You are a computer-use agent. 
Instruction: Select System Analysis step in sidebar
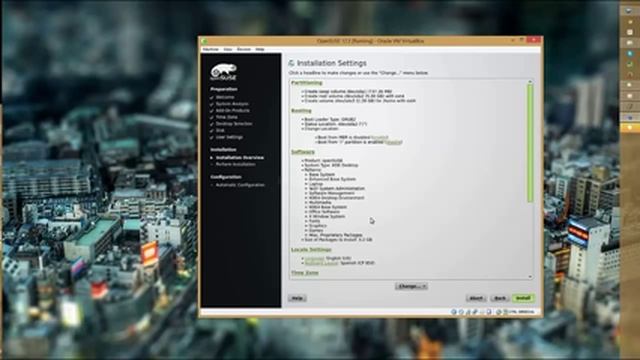pyautogui.click(x=232, y=104)
